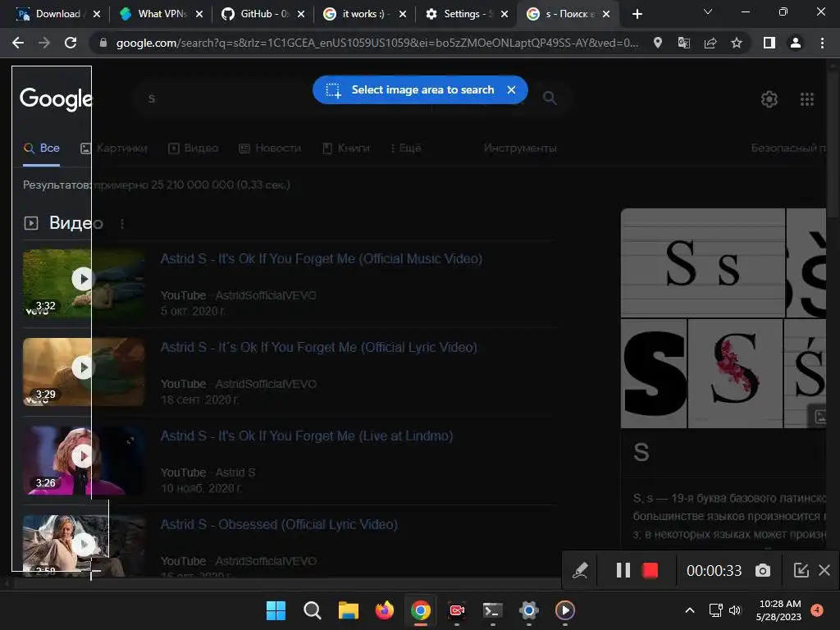Expand the Ещё filter menu

[x=405, y=148]
